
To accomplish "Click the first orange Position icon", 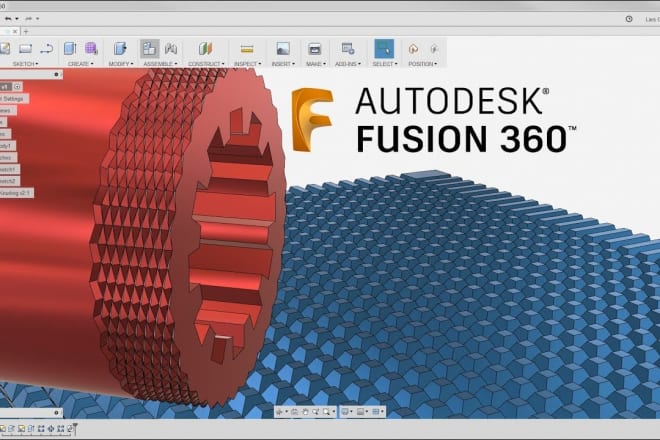I will coord(413,49).
